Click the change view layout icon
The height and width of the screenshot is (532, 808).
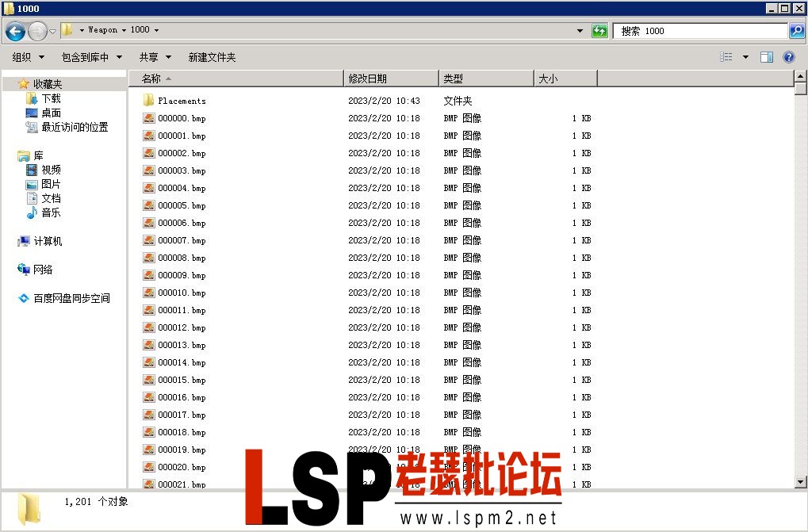tap(726, 56)
